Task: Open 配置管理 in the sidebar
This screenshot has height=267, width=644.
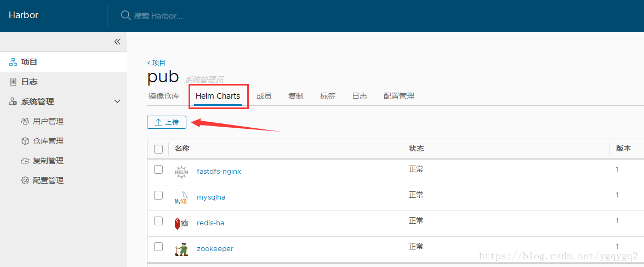Action: pos(48,180)
